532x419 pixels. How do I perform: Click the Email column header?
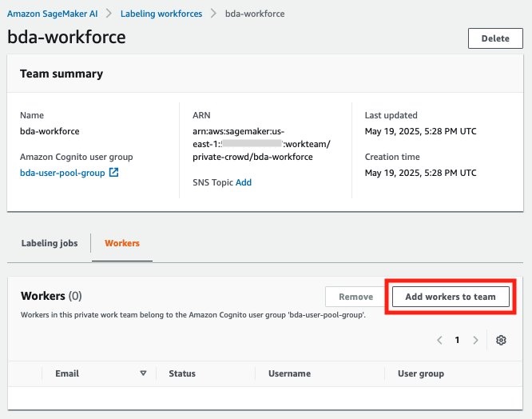pyautogui.click(x=67, y=373)
